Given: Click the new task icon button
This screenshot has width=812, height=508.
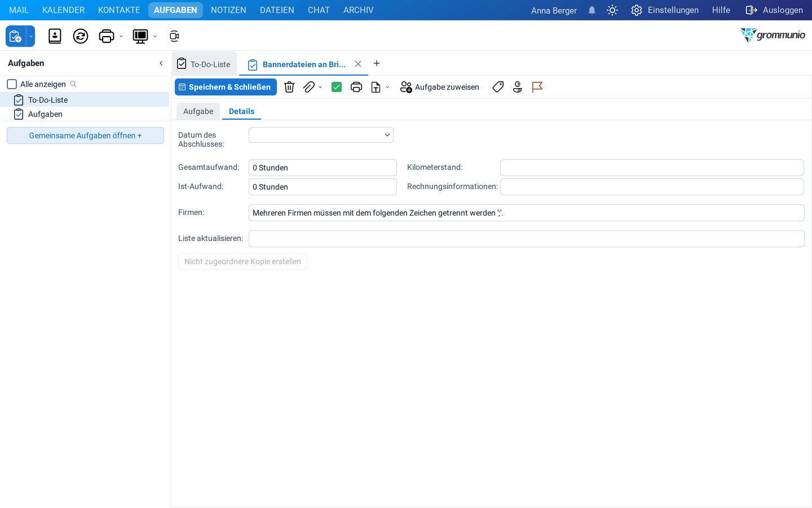Looking at the screenshot, I should tap(16, 36).
